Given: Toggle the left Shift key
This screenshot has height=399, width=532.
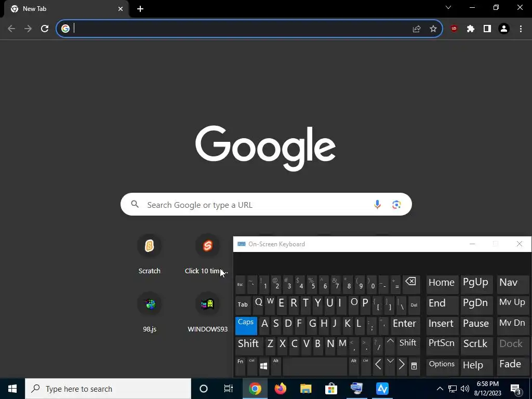Looking at the screenshot, I should point(249,345).
